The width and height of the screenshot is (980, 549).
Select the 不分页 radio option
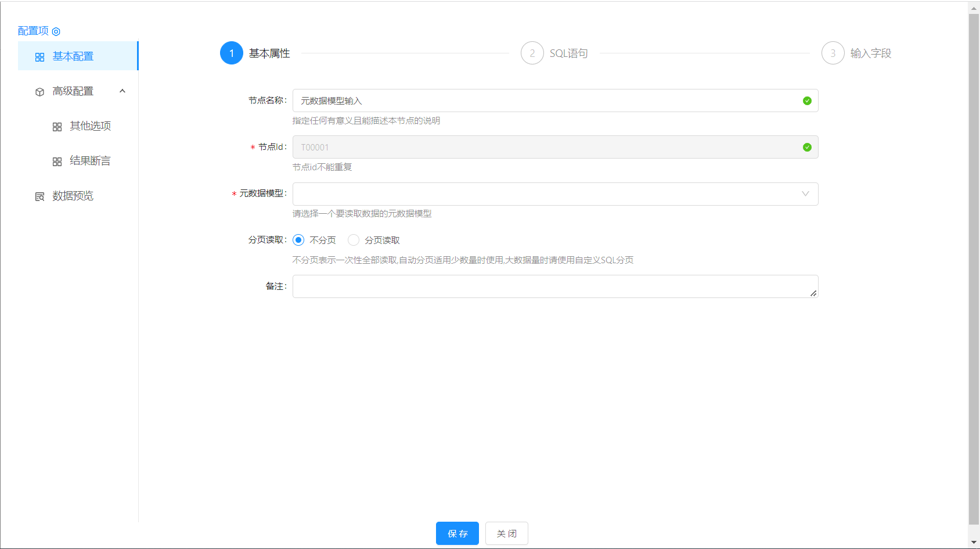click(x=298, y=240)
